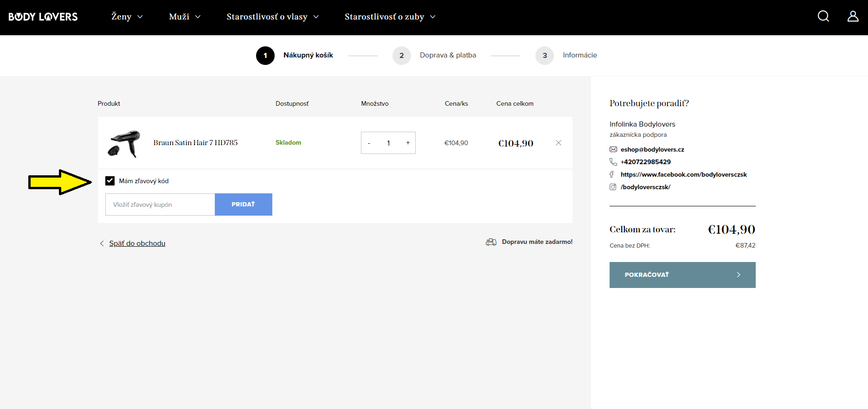Call +420722985429 phone link
The width and height of the screenshot is (868, 409).
tap(646, 162)
